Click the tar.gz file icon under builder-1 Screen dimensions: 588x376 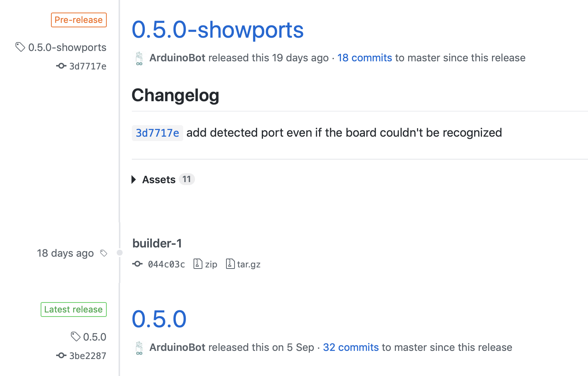pos(230,264)
